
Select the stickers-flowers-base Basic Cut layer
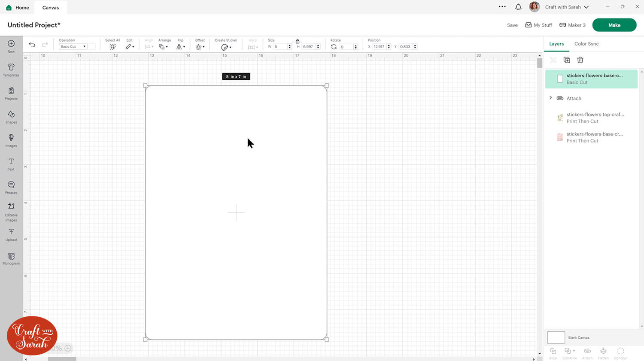tap(591, 79)
